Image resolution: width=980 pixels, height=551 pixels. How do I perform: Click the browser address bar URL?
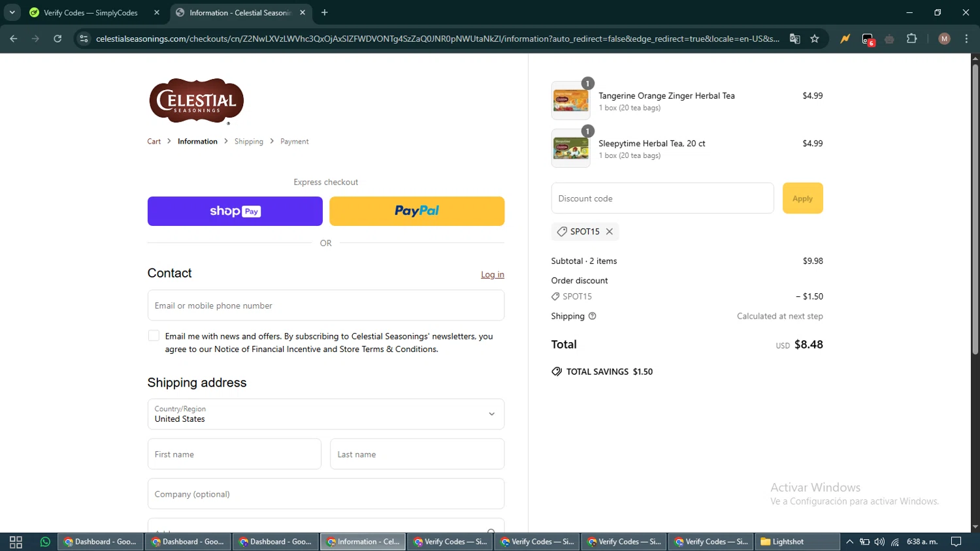point(438,39)
